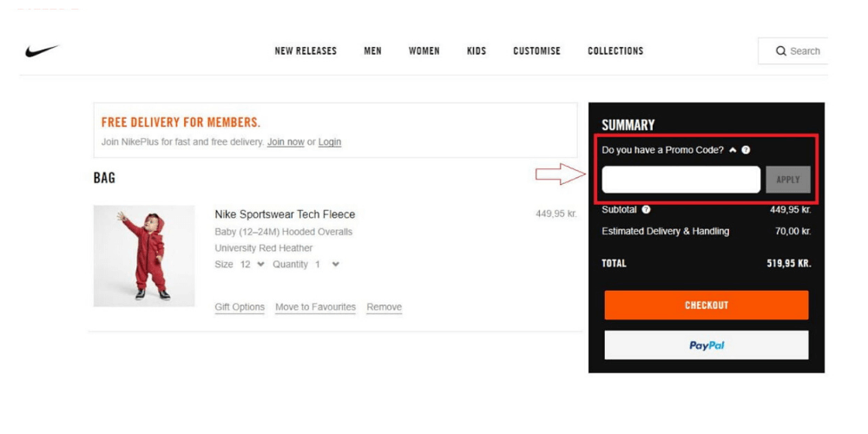Open the Collections menu
Image resolution: width=868 pixels, height=434 pixels.
[x=615, y=51]
